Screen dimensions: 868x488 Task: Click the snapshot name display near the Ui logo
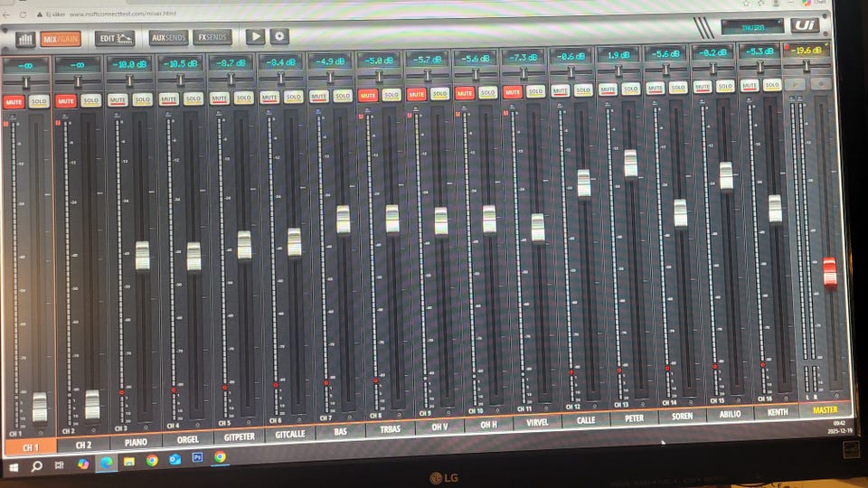click(753, 27)
